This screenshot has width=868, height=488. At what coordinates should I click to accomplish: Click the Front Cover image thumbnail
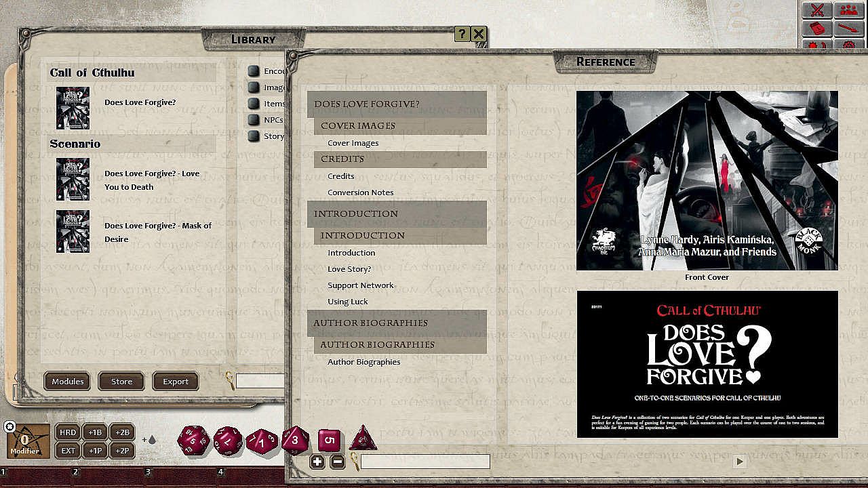click(x=707, y=180)
